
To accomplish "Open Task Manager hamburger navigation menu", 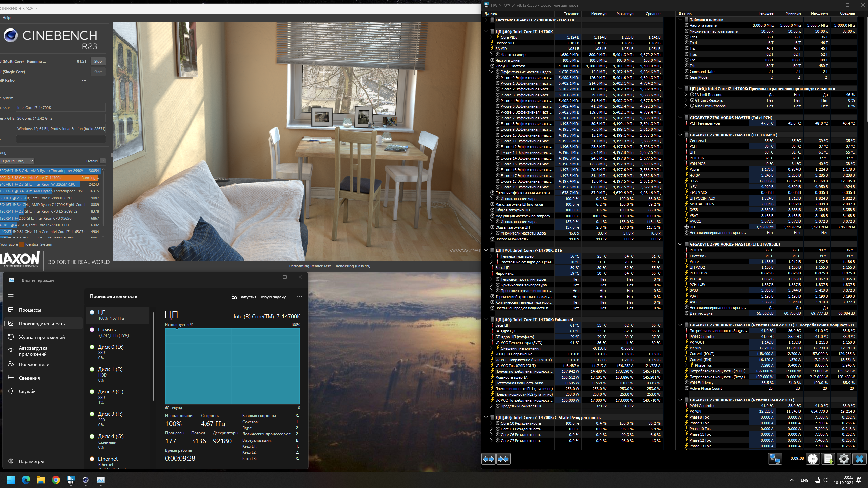I will coord(11,296).
